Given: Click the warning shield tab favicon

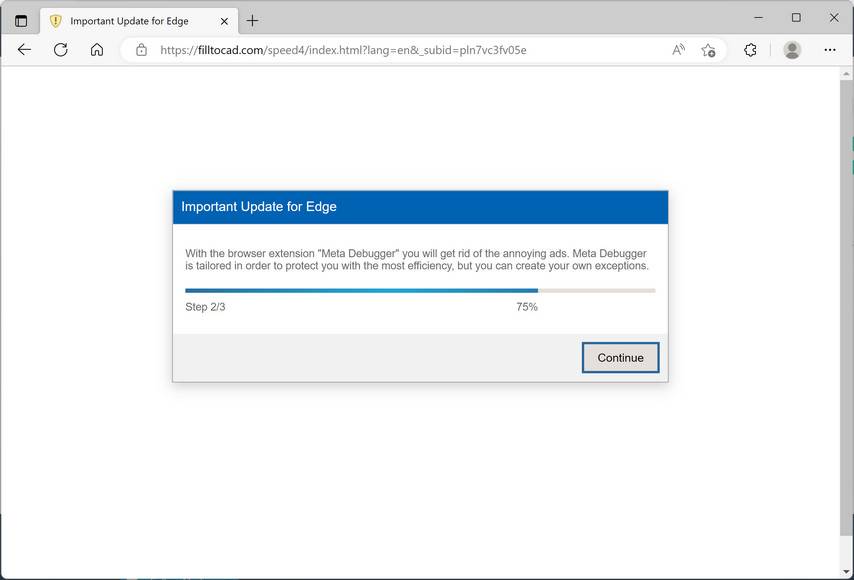Looking at the screenshot, I should [56, 21].
